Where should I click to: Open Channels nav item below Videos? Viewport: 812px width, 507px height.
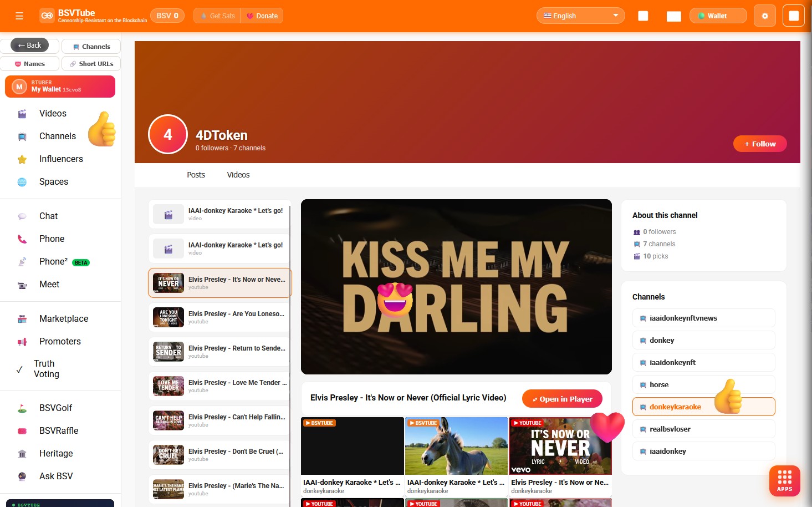(x=58, y=136)
